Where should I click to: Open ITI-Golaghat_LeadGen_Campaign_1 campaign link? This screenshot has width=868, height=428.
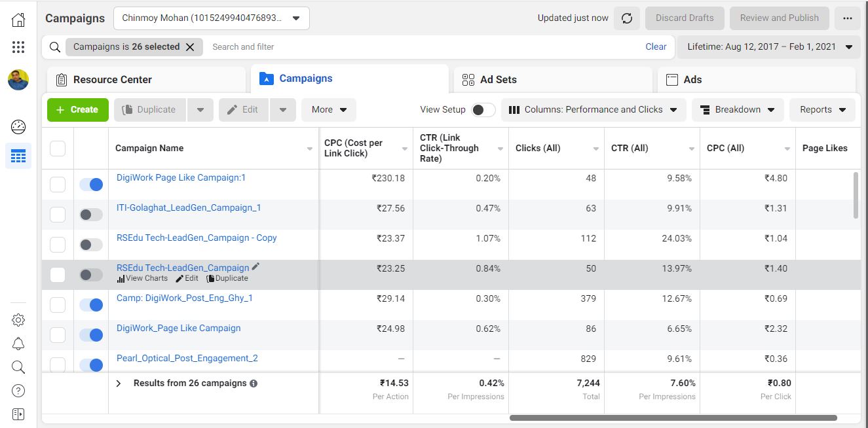(189, 208)
